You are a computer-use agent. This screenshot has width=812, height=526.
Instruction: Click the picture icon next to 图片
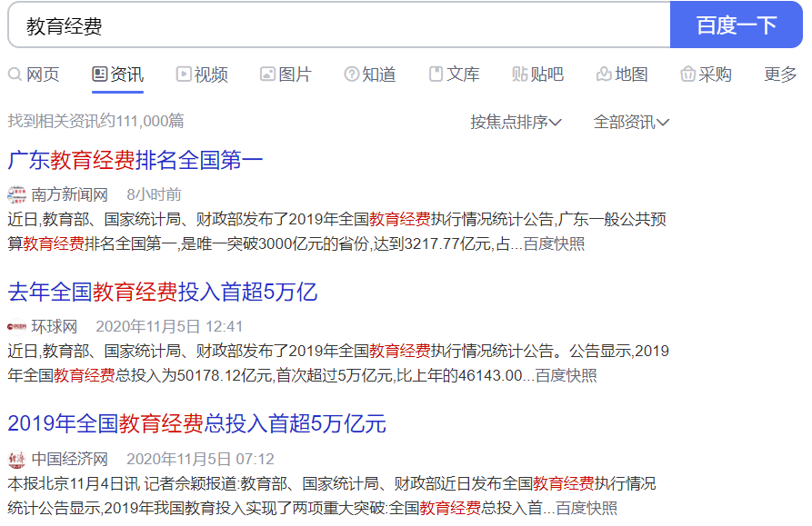tap(266, 74)
